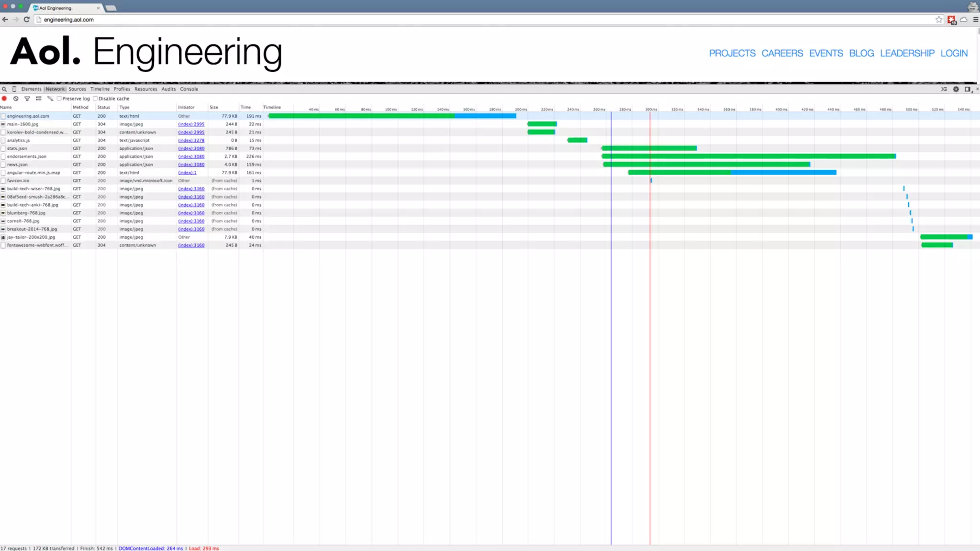Toggle the device mode phone icon
The height and width of the screenshot is (551, 980).
[14, 89]
